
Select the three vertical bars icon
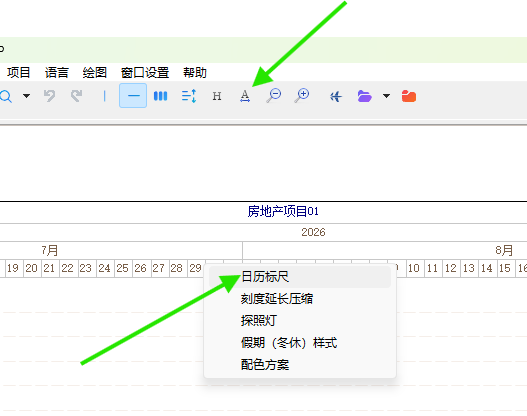point(160,96)
